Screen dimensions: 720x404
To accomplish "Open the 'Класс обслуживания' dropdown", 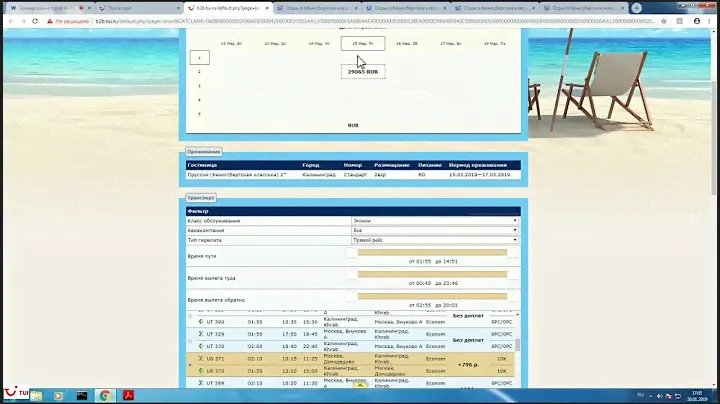I will click(435, 220).
